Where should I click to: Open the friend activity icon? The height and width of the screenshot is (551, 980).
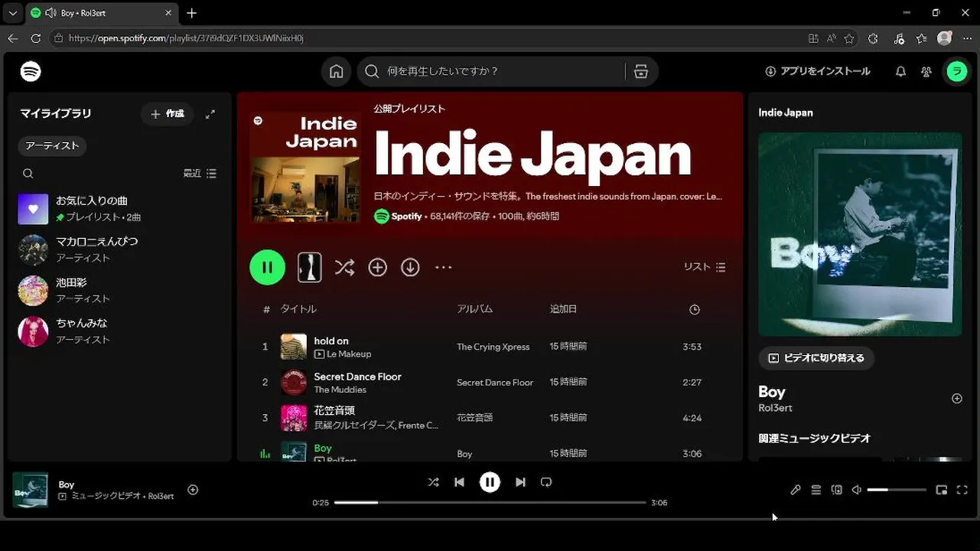click(926, 71)
